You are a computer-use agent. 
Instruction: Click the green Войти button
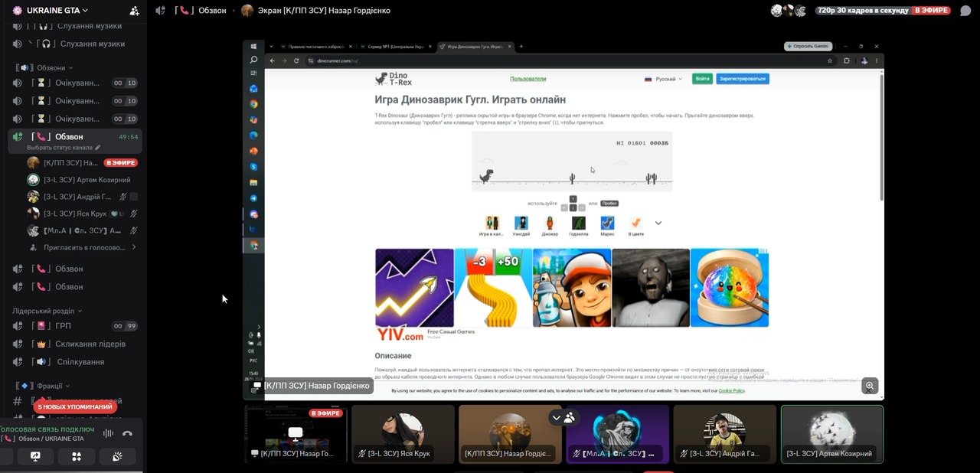[702, 79]
